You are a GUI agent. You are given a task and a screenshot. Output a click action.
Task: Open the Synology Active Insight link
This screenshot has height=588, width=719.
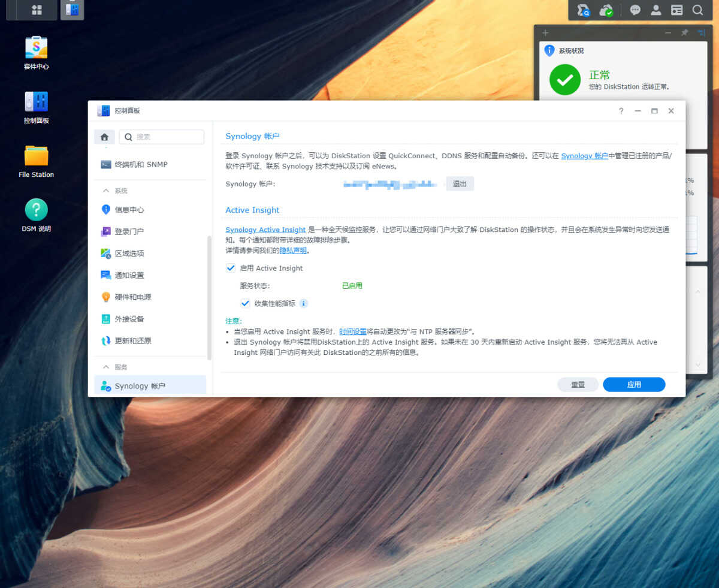pyautogui.click(x=265, y=230)
